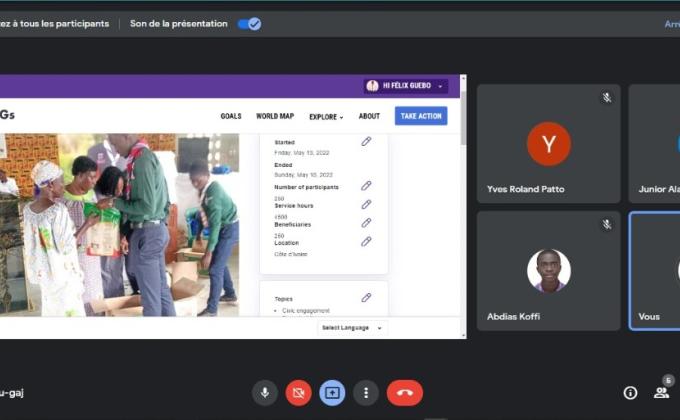
Task: Expand the Hi Félix Guebo account dropdown
Action: tap(406, 86)
